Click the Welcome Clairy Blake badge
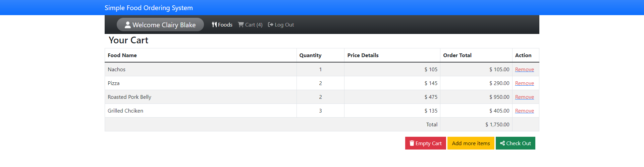This screenshot has height=167, width=644. (x=160, y=25)
